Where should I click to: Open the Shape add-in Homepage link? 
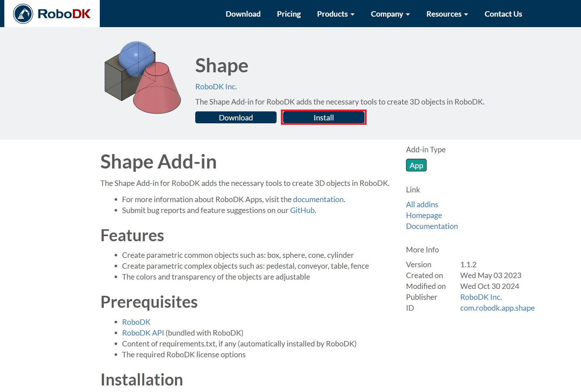pos(424,215)
